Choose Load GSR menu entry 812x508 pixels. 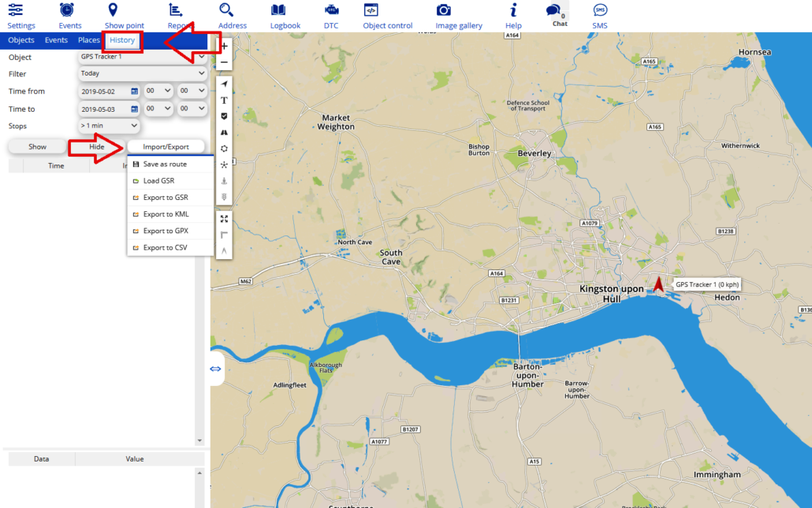point(170,180)
